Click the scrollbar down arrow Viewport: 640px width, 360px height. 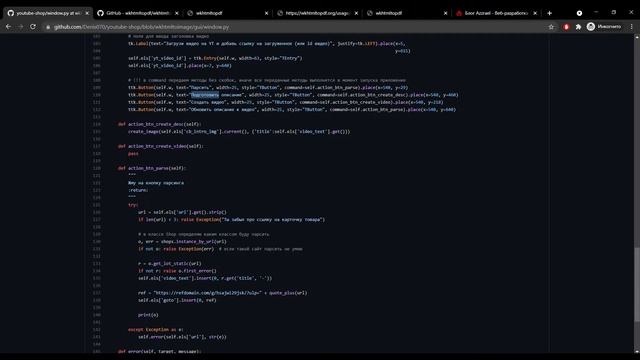coord(637,351)
